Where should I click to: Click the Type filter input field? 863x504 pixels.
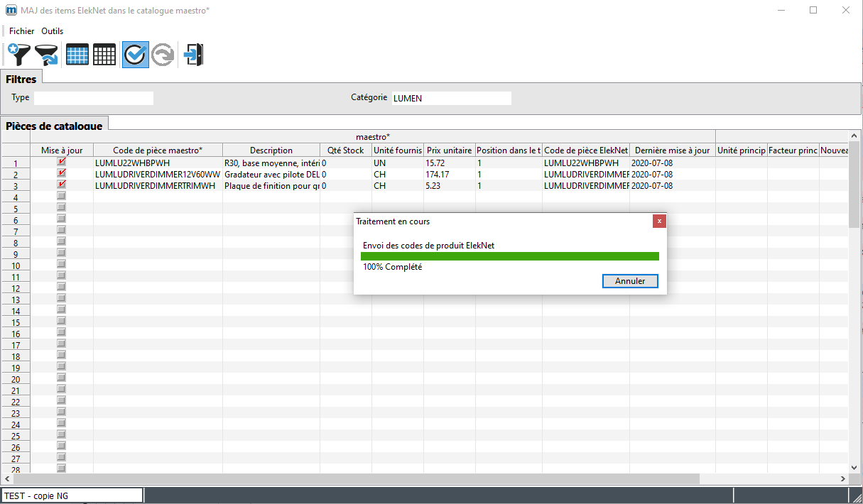[x=94, y=98]
